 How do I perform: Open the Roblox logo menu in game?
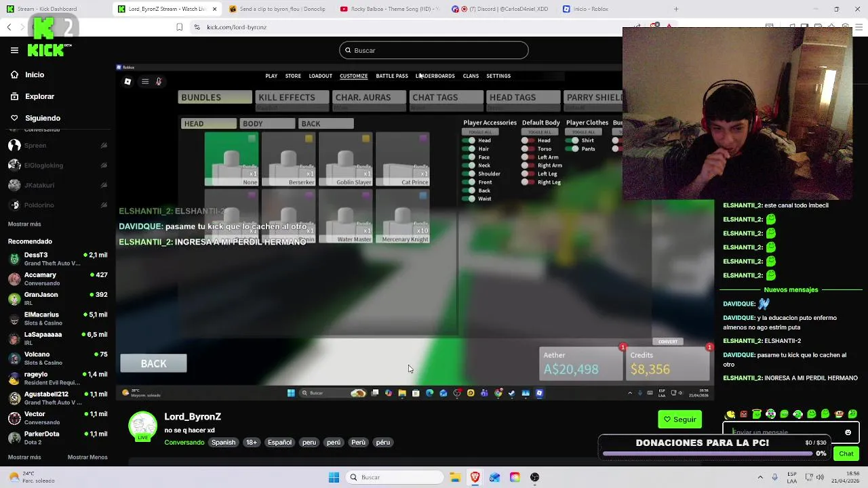coord(127,82)
